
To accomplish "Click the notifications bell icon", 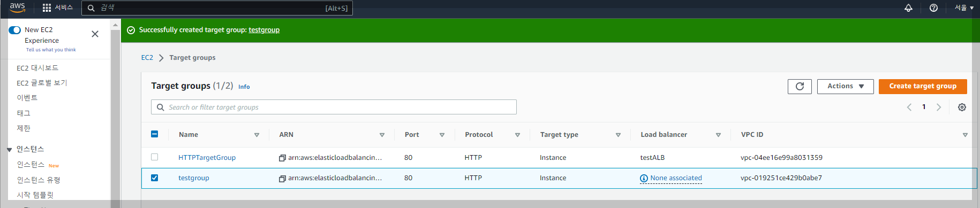I will click(908, 8).
